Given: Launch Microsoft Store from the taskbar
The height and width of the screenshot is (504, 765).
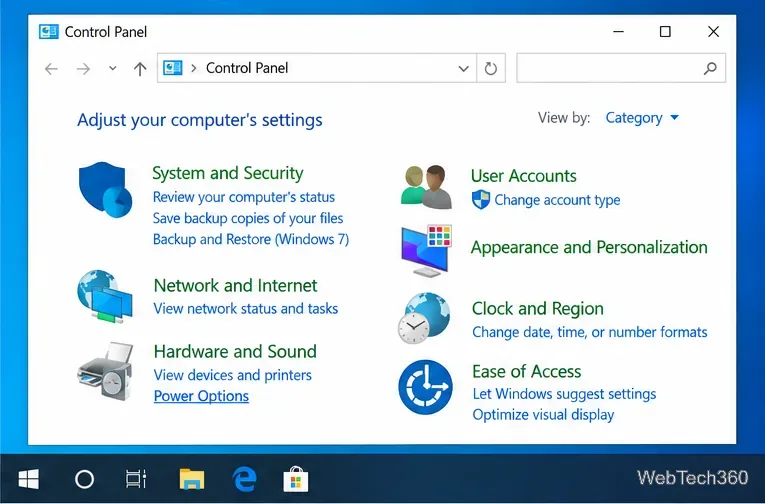Looking at the screenshot, I should coord(296,479).
